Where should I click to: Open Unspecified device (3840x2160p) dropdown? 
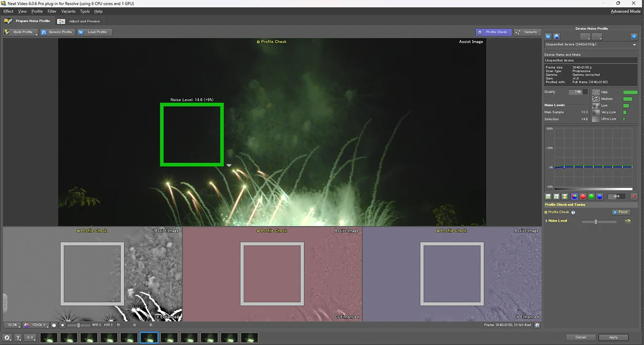tap(591, 45)
